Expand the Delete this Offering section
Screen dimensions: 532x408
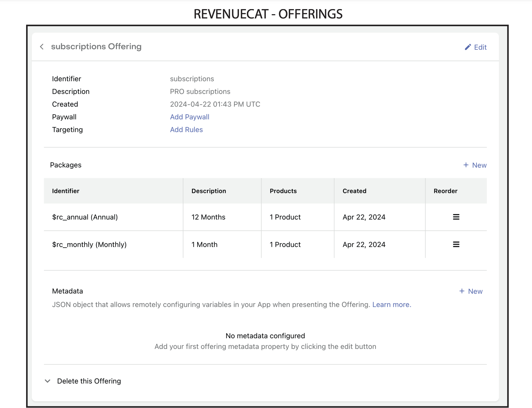(48, 381)
